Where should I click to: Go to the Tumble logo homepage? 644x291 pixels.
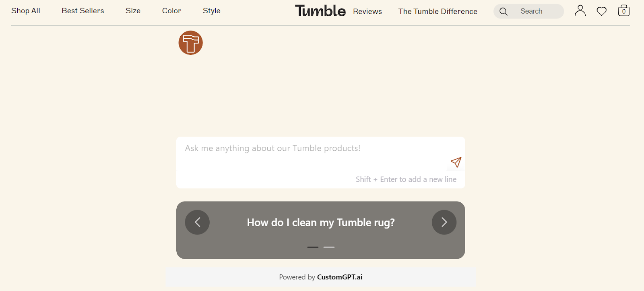(x=320, y=11)
